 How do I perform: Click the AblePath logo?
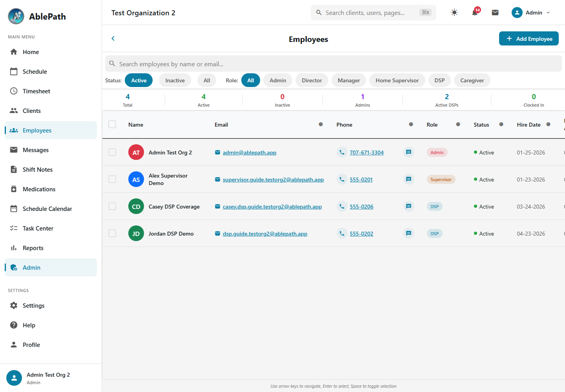pyautogui.click(x=16, y=16)
